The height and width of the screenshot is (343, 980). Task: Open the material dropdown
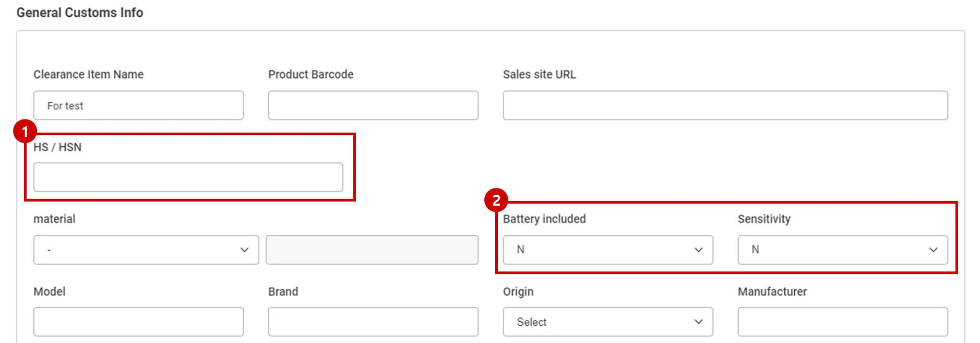coord(146,250)
